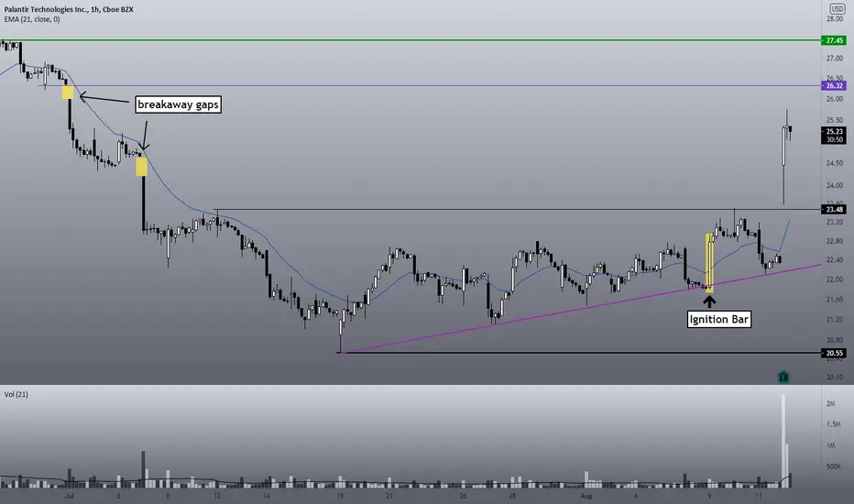Select the black horizontal line at 23.48

518,209
